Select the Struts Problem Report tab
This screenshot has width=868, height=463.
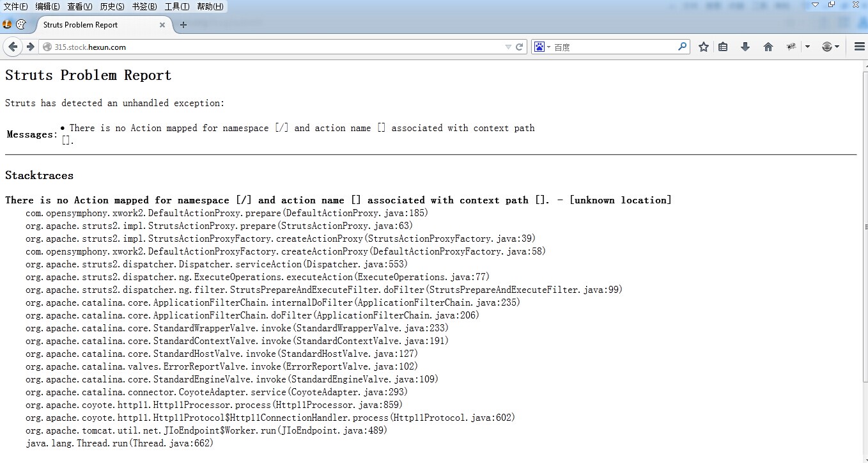(x=101, y=25)
